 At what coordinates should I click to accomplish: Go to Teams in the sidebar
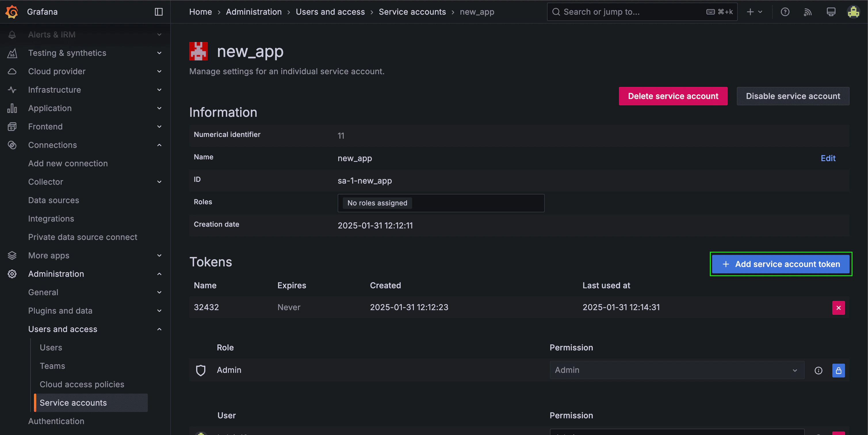pos(52,366)
